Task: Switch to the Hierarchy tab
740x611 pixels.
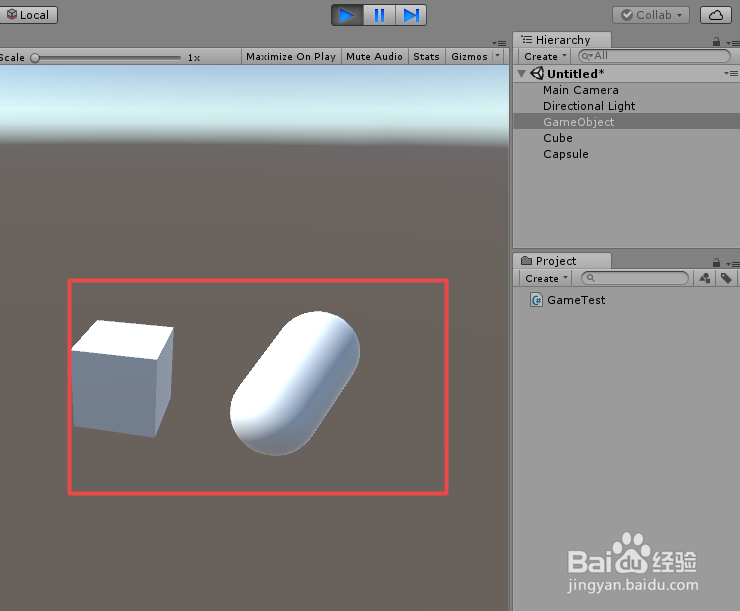Action: pyautogui.click(x=562, y=40)
